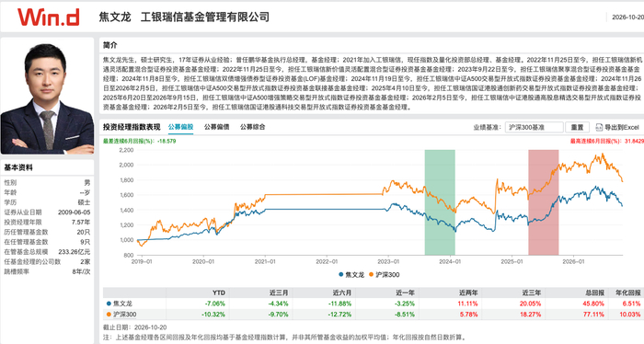The image size is (644, 344).
Task: Click 在任管理基金数 value 9只
Action: (86, 242)
